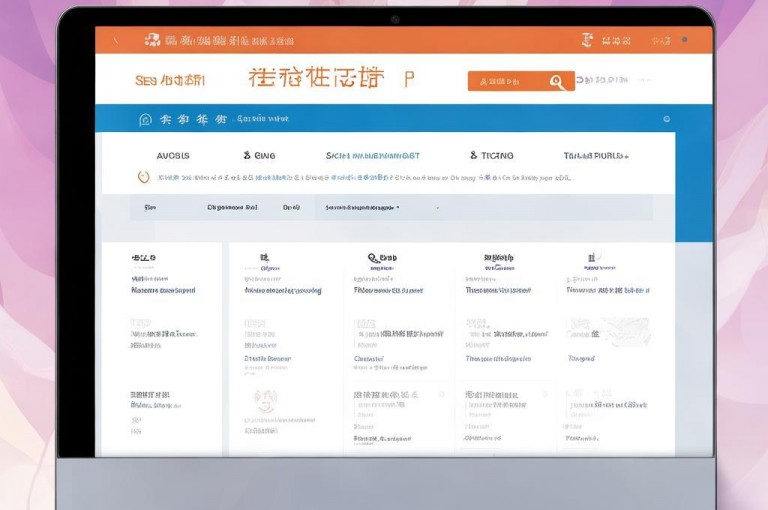This screenshot has width=768, height=510.
Task: Click the magnifier search icon
Action: [x=556, y=81]
